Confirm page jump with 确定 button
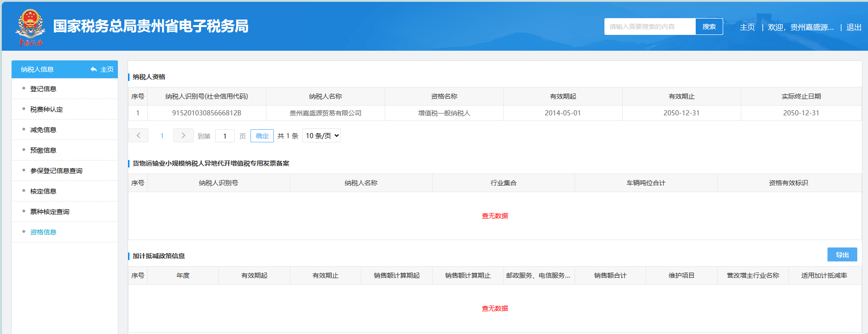This screenshot has height=334, width=868. point(262,136)
